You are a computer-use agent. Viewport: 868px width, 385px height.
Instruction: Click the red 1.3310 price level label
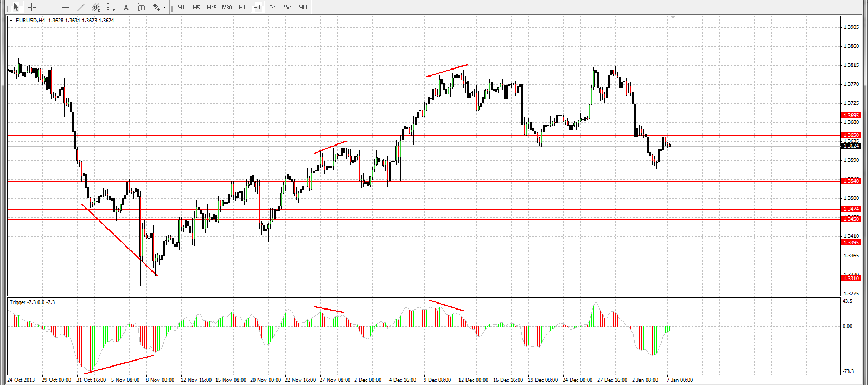tap(851, 279)
